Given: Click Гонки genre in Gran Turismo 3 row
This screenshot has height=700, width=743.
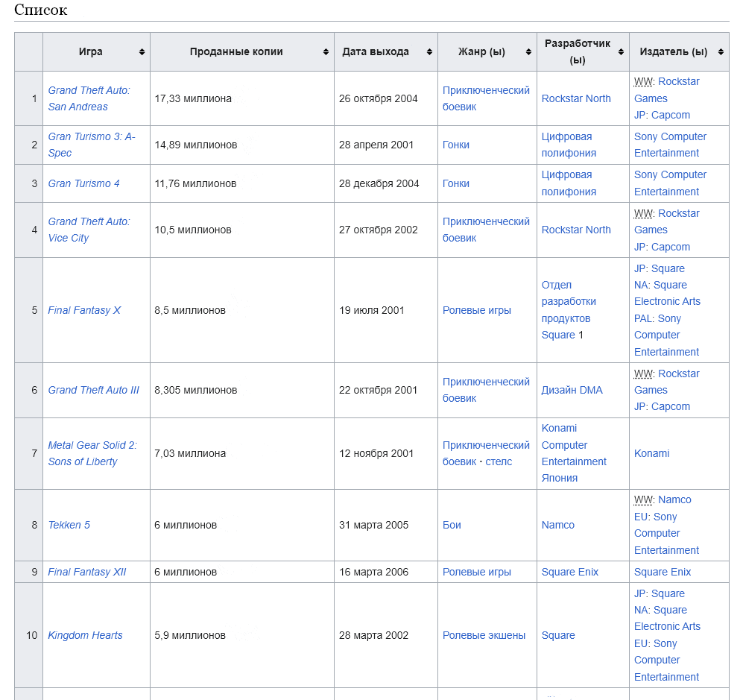Looking at the screenshot, I should click(x=456, y=145).
